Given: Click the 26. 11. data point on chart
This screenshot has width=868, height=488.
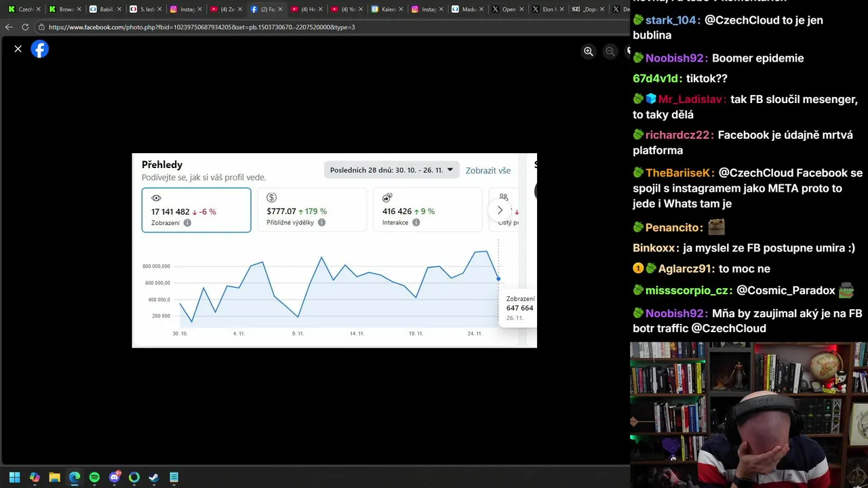Looking at the screenshot, I should click(x=498, y=279).
